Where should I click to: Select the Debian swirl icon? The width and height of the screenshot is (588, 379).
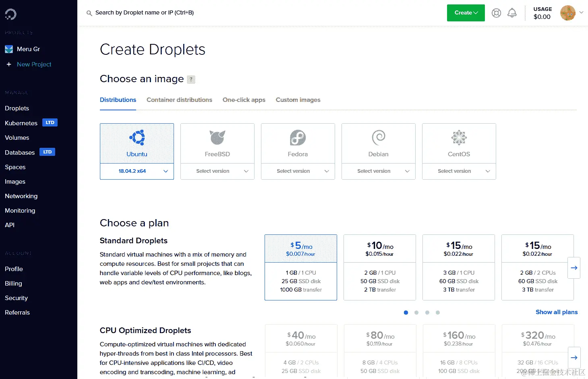click(x=379, y=138)
